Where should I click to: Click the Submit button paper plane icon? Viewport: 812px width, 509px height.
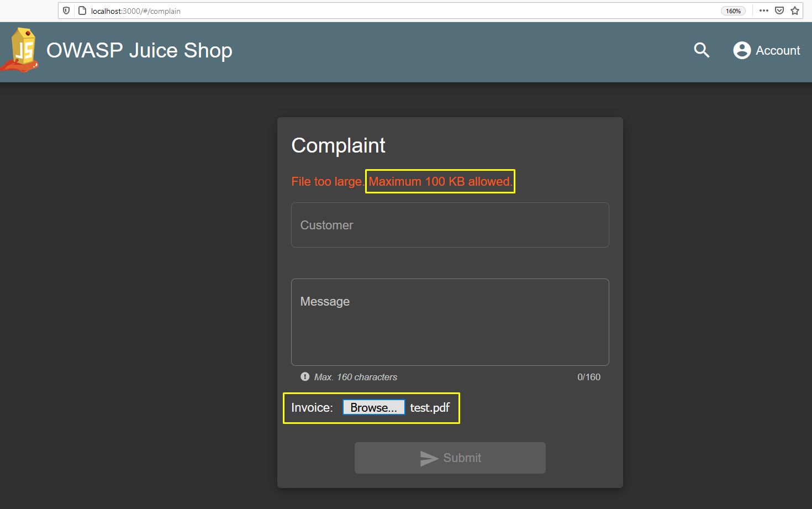click(x=429, y=458)
